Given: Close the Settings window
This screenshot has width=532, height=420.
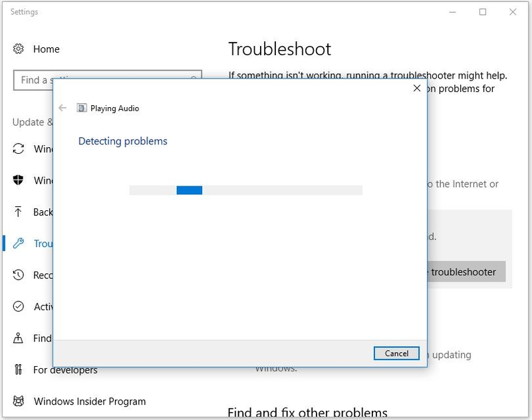Looking at the screenshot, I should click(x=513, y=12).
